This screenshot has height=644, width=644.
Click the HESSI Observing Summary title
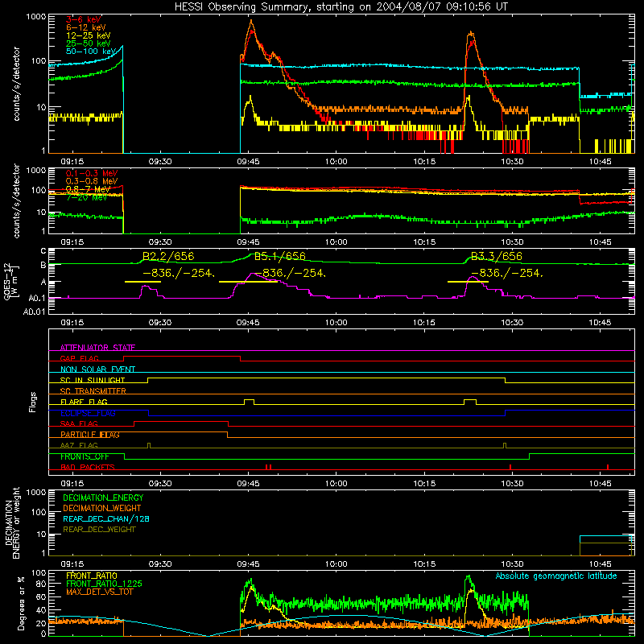point(341,6)
